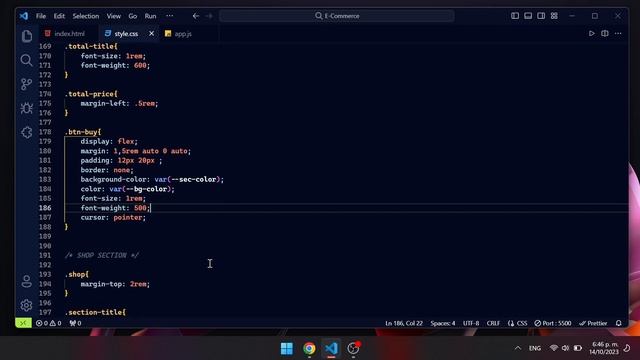Click the .total-price selector
The image size is (640, 360).
coord(91,94)
